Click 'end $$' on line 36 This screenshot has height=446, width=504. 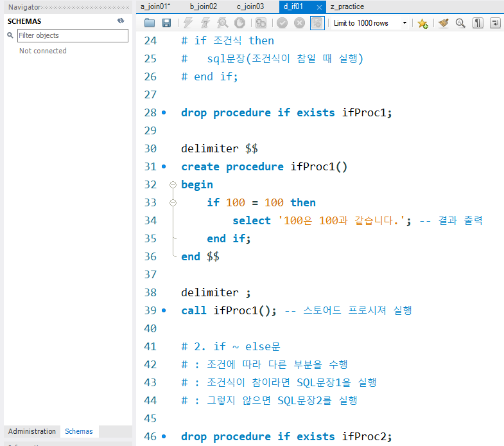pyautogui.click(x=200, y=257)
